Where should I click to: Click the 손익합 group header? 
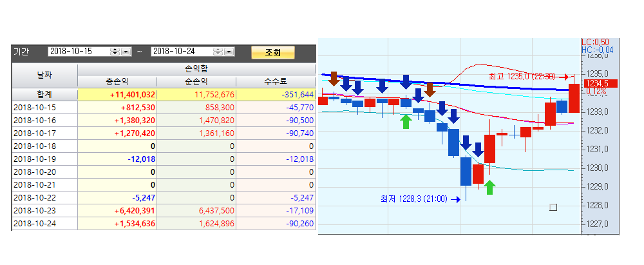coord(196,70)
